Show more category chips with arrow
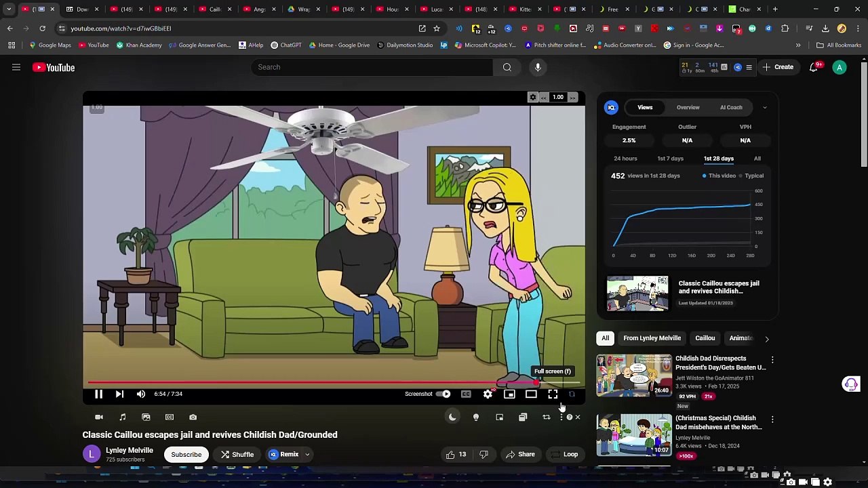Screen dimensions: 868x488 767,338
